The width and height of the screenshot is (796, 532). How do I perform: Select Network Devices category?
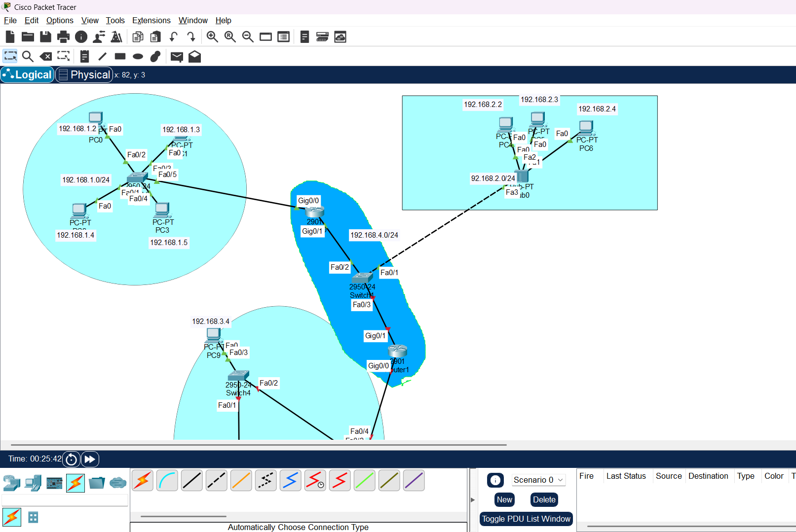pos(12,483)
